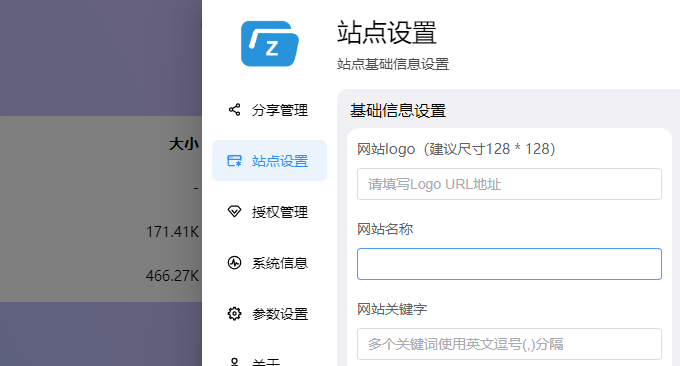Image resolution: width=680 pixels, height=366 pixels.
Task: Click the blue Z folder logo
Action: coord(269,44)
